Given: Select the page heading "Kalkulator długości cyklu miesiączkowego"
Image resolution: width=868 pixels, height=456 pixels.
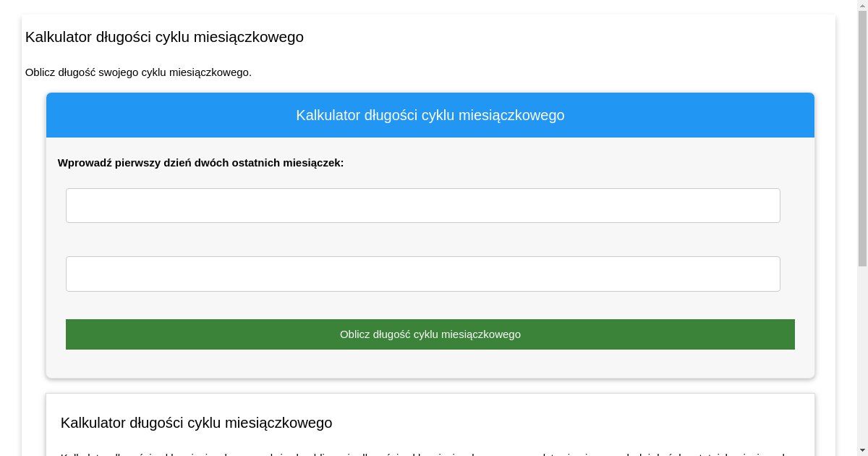Looking at the screenshot, I should pos(164,37).
